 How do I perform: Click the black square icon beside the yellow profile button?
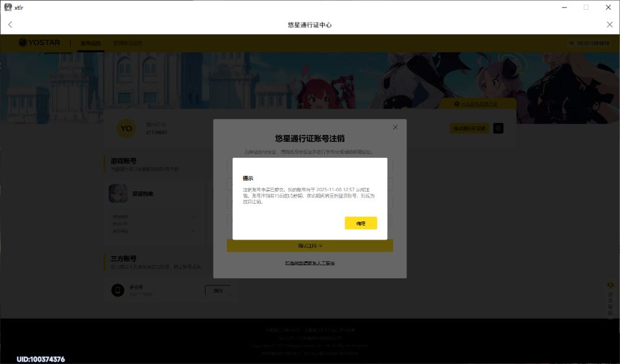(498, 128)
